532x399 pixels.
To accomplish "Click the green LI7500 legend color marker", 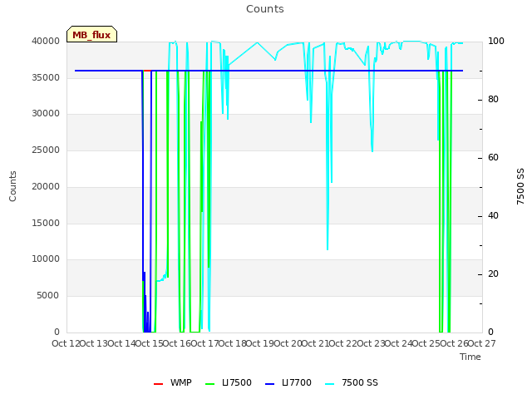I will coord(210,384).
